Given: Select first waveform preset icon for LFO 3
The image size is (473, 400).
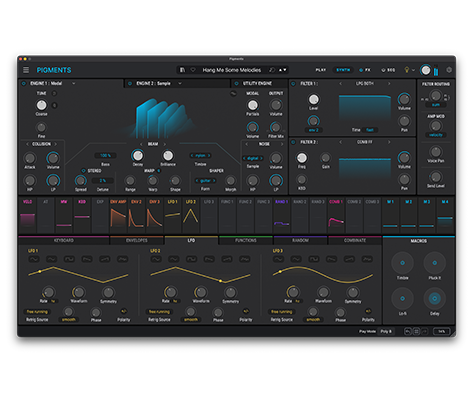Looking at the screenshot, I should tap(278, 259).
